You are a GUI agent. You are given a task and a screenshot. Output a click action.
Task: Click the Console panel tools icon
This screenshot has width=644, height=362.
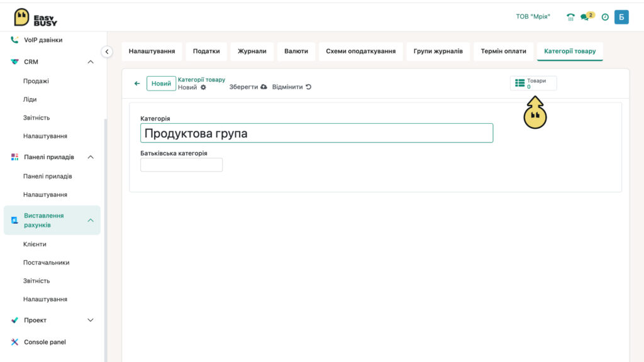[15, 342]
